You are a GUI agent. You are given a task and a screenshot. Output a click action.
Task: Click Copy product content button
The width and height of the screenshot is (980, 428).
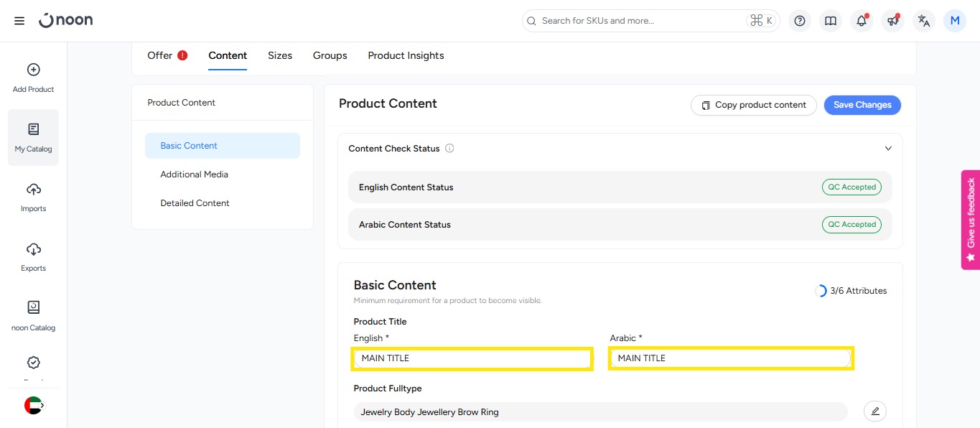coord(753,105)
